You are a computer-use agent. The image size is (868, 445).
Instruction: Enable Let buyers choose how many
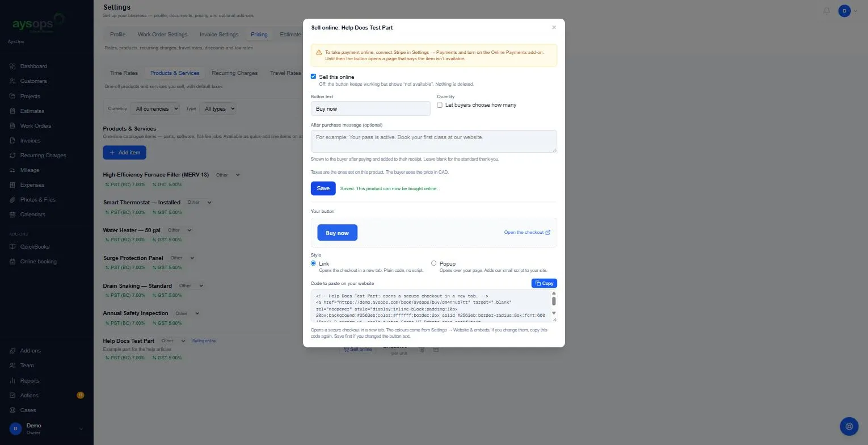point(440,105)
